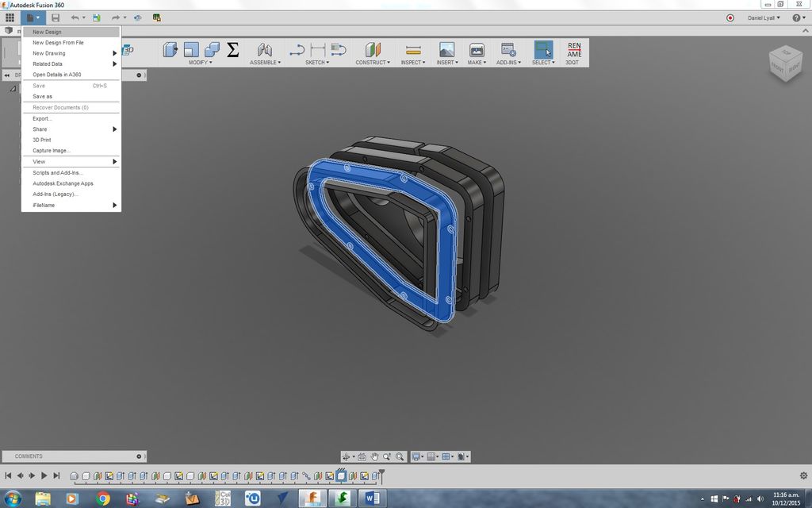Viewport: 812px width, 508px height.
Task: Open the MODIFY dropdown menu
Action: pyautogui.click(x=201, y=61)
